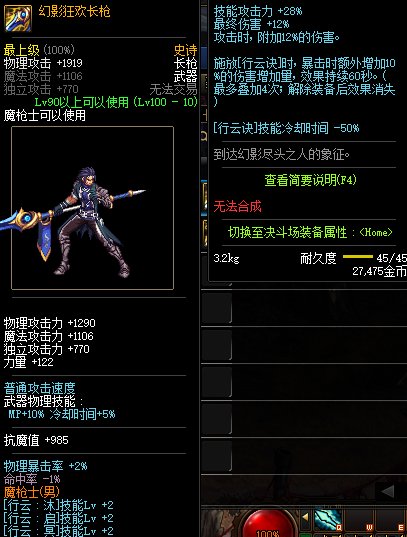This screenshot has width=407, height=537.
Task: Click the red 无法合成 label
Action: pos(237,206)
